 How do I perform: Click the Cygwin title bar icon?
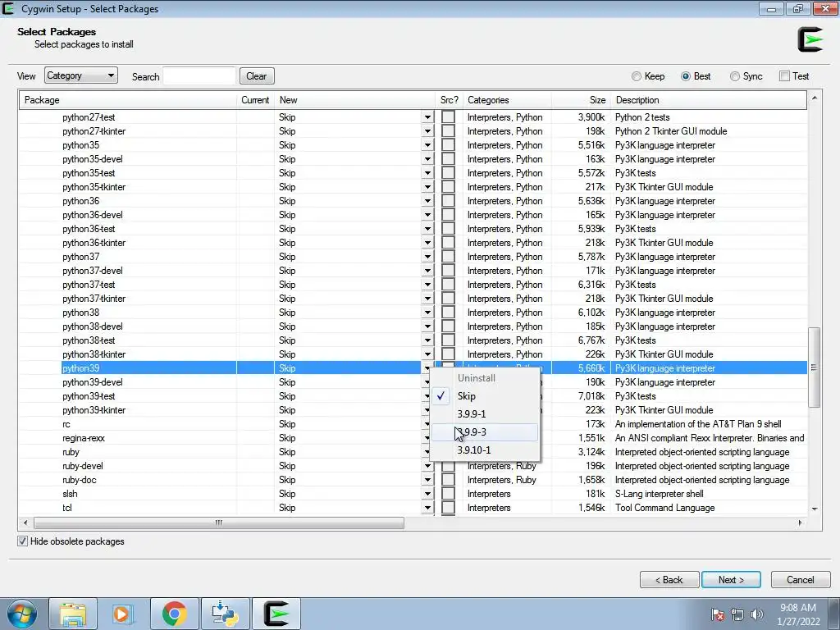point(8,8)
